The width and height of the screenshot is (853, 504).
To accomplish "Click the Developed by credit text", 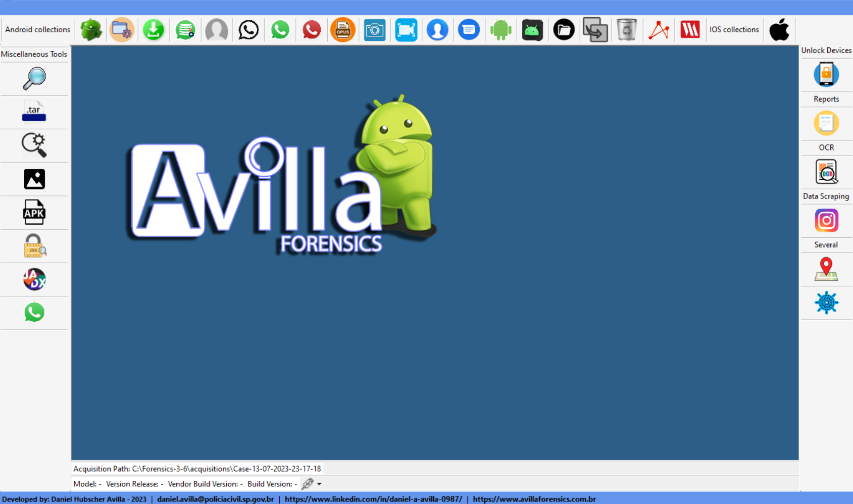I will (x=74, y=499).
